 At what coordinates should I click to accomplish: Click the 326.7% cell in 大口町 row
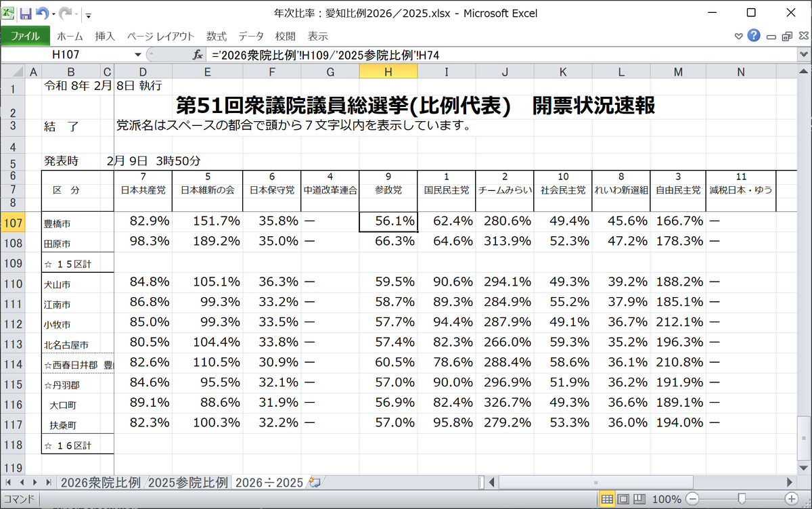(x=504, y=404)
